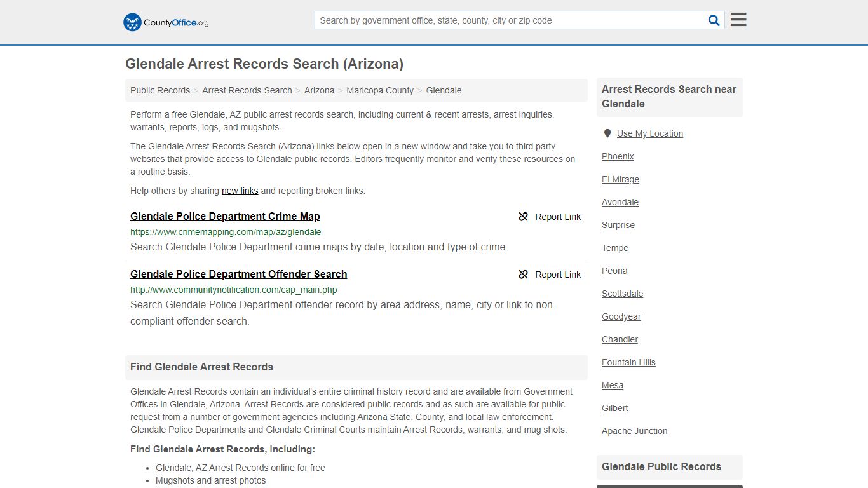This screenshot has height=488, width=868.
Task: Click Use My Location link
Action: (x=650, y=133)
